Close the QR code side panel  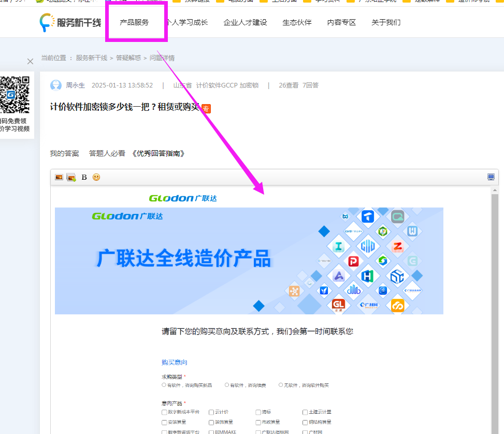tap(30, 62)
